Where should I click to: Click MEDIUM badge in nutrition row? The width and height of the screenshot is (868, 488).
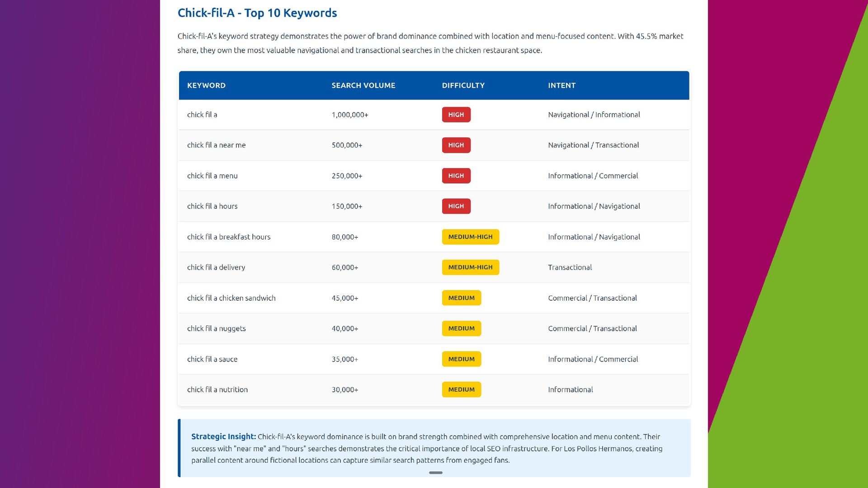pyautogui.click(x=461, y=389)
